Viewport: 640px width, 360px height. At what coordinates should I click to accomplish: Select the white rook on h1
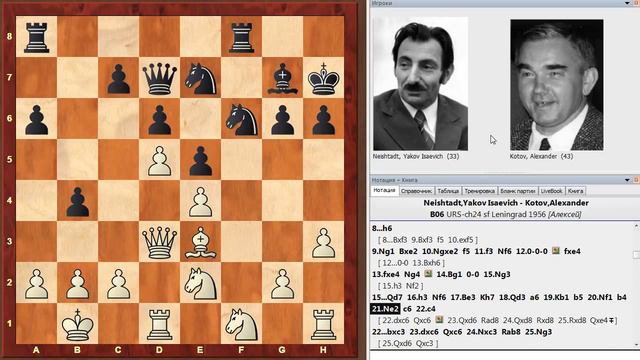tap(323, 324)
